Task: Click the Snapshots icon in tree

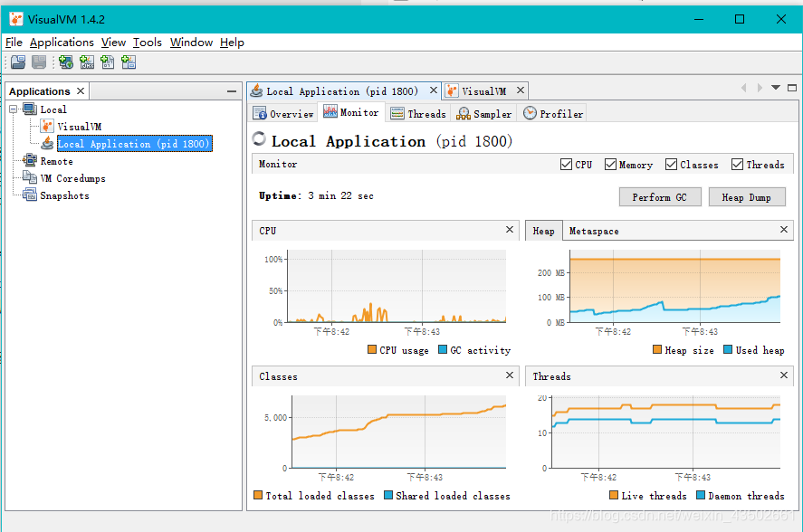Action: (x=30, y=195)
